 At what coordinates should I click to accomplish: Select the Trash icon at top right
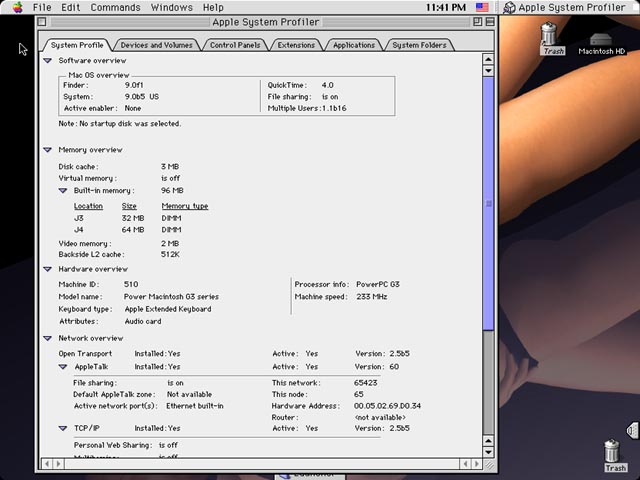[552, 39]
